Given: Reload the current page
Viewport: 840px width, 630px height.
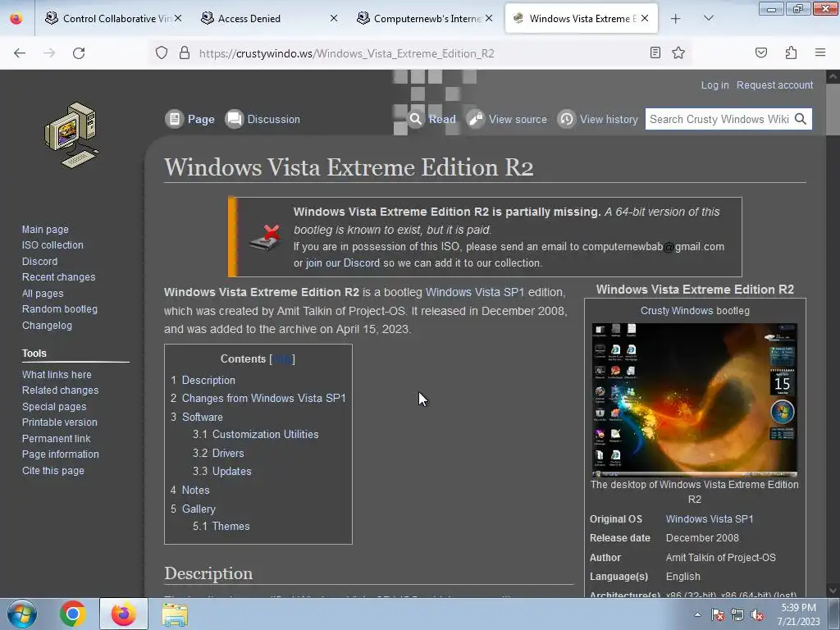Looking at the screenshot, I should pyautogui.click(x=79, y=53).
